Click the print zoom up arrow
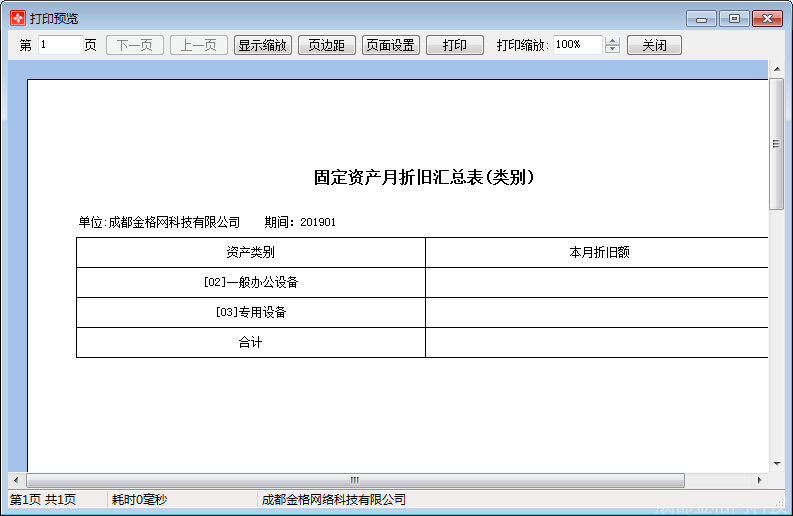793x516 pixels. coord(613,41)
